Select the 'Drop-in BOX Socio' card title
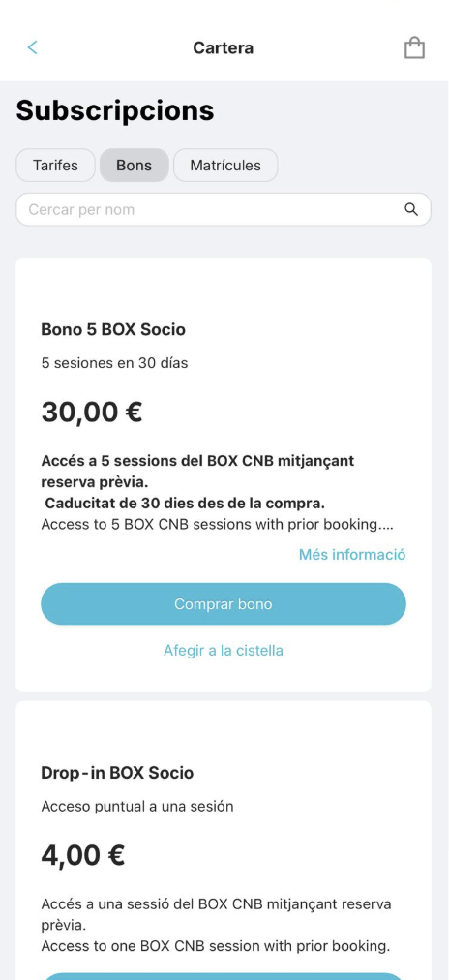The image size is (449, 980). (x=117, y=773)
